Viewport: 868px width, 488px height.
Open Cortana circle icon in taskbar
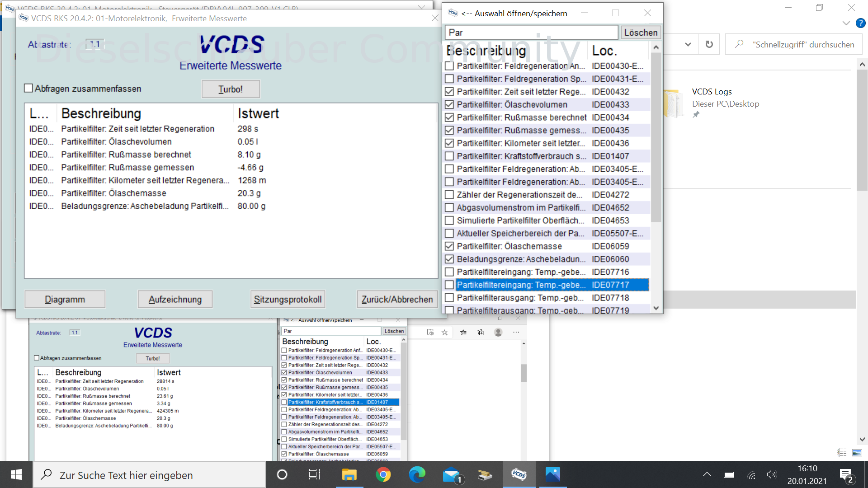point(282,474)
